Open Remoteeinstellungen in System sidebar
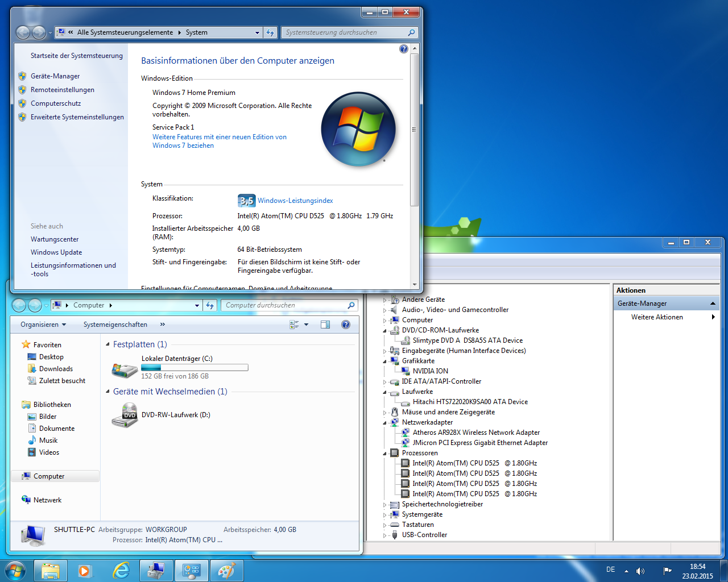Image resolution: width=728 pixels, height=582 pixels. [63, 90]
